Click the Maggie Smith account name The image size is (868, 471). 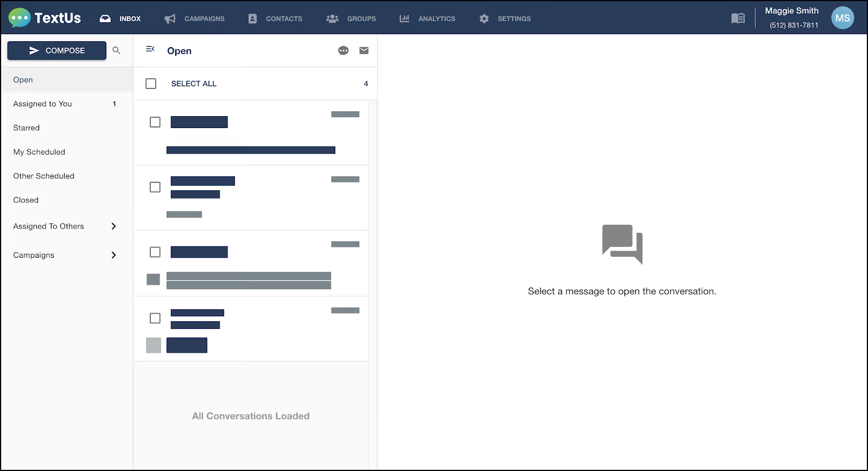(x=792, y=11)
